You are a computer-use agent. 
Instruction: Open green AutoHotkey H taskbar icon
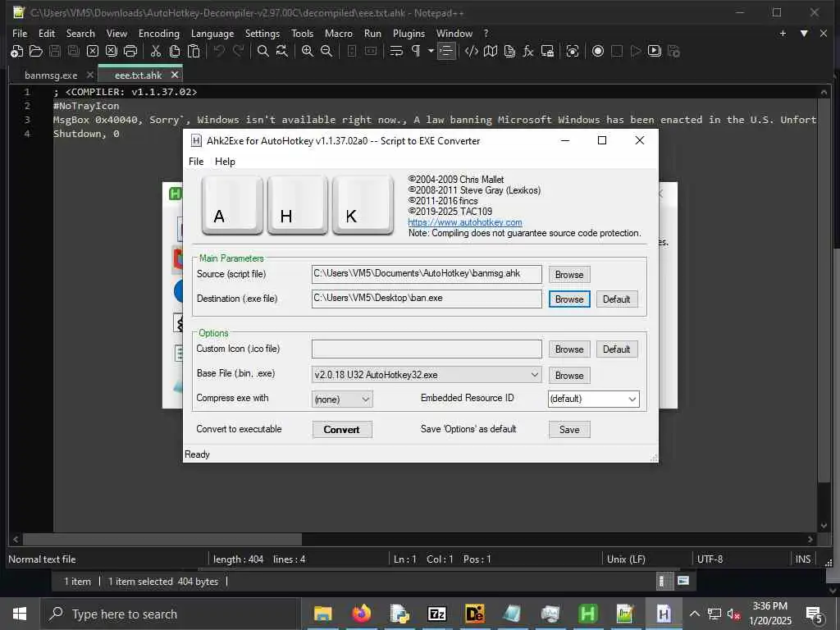click(587, 614)
